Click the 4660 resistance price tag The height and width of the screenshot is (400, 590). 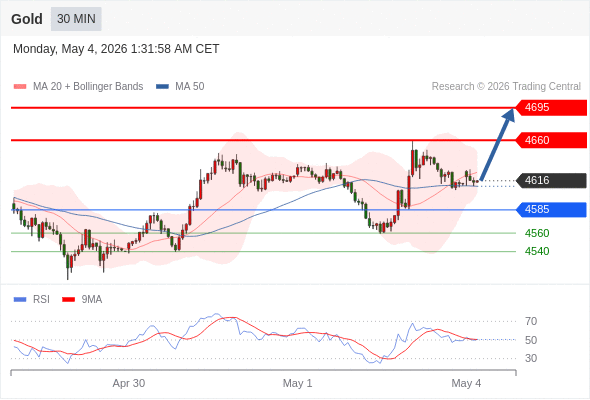[550, 140]
